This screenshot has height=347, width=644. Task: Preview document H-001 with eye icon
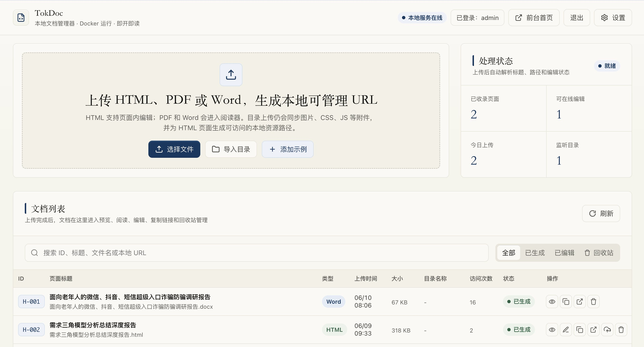tap(552, 302)
